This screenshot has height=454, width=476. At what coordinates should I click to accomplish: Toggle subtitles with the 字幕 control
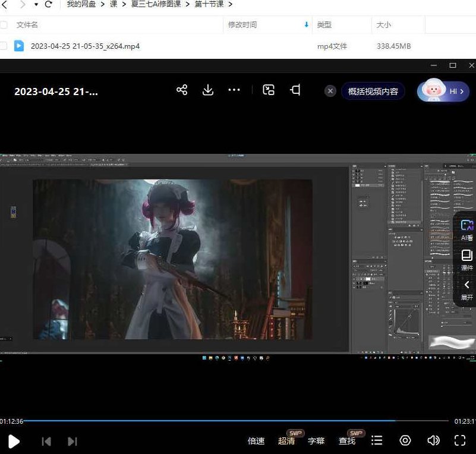pyautogui.click(x=317, y=440)
